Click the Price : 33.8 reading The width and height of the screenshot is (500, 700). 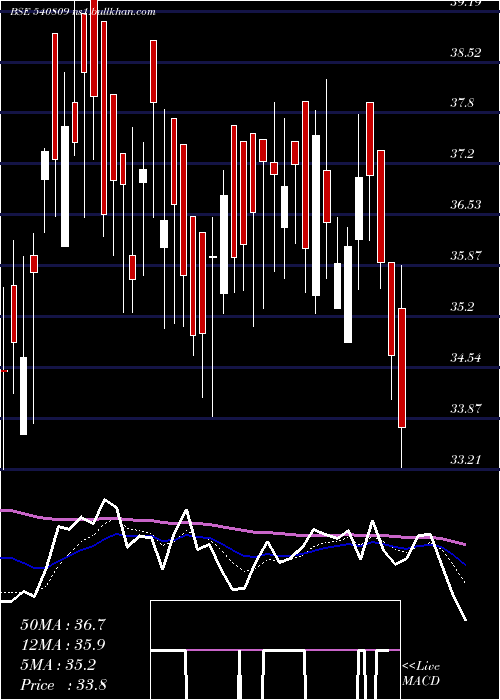click(x=63, y=685)
